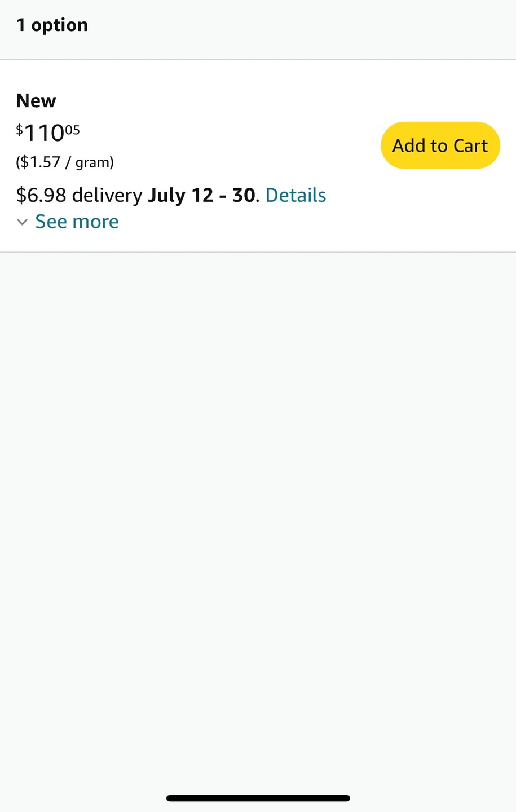Tap the word "Cart" on yellow button
The height and width of the screenshot is (812, 516).
tap(470, 145)
